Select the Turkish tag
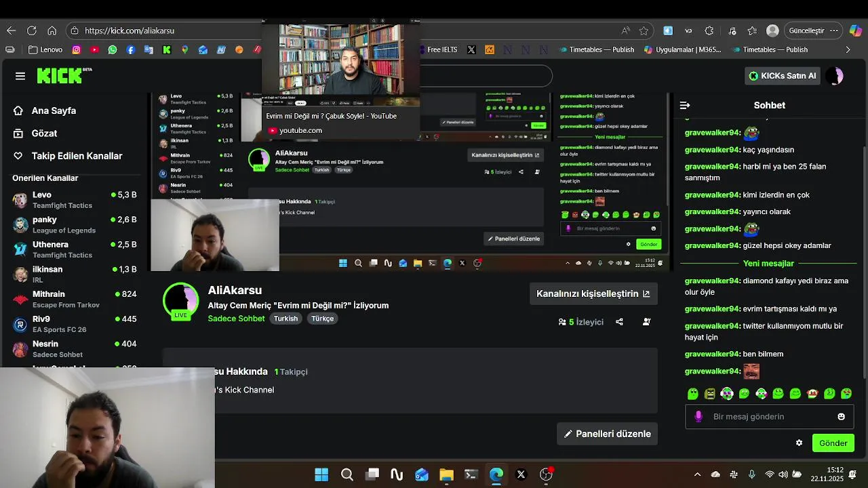Screen dimensions: 868x488 (285, 319)
